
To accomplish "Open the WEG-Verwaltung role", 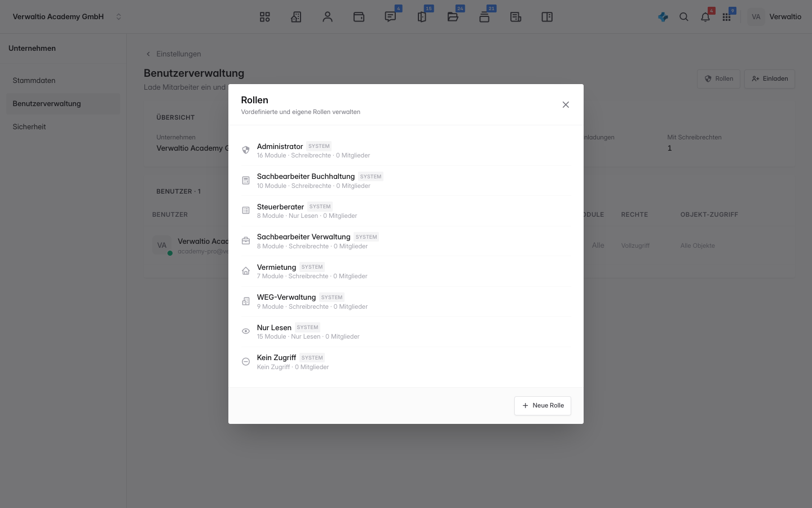I will pos(405,301).
